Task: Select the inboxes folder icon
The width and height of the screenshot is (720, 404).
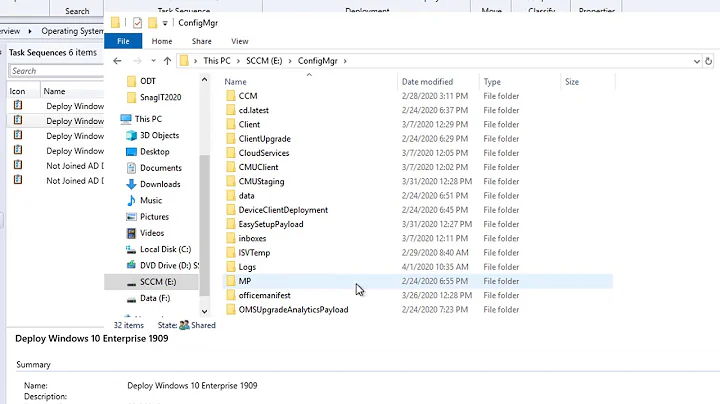Action: tap(231, 238)
